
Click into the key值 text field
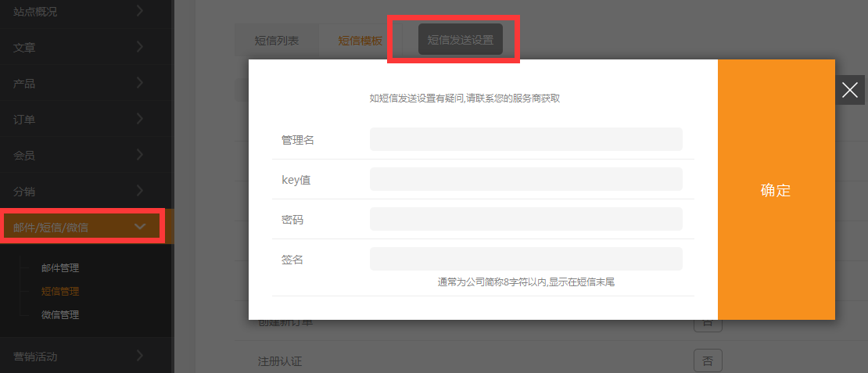(525, 179)
